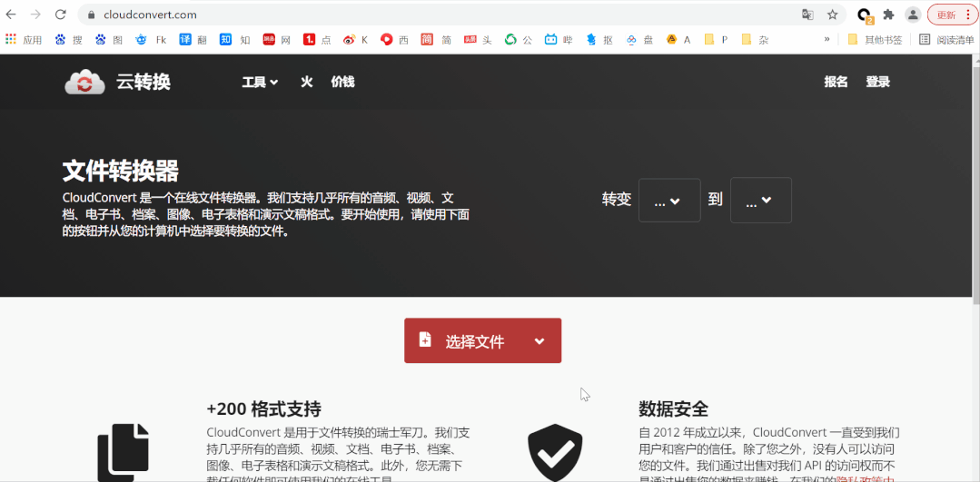Expand the 工具 tools menu

coord(260,82)
